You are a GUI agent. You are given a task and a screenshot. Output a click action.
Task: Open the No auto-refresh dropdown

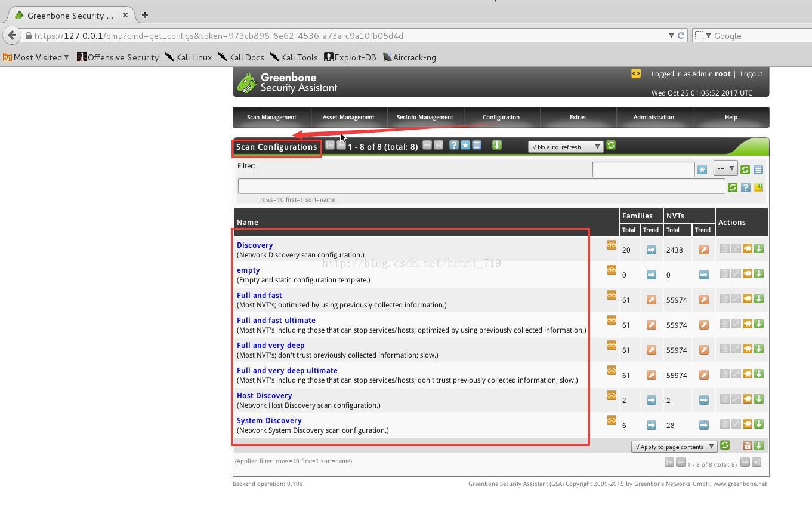pyautogui.click(x=565, y=147)
